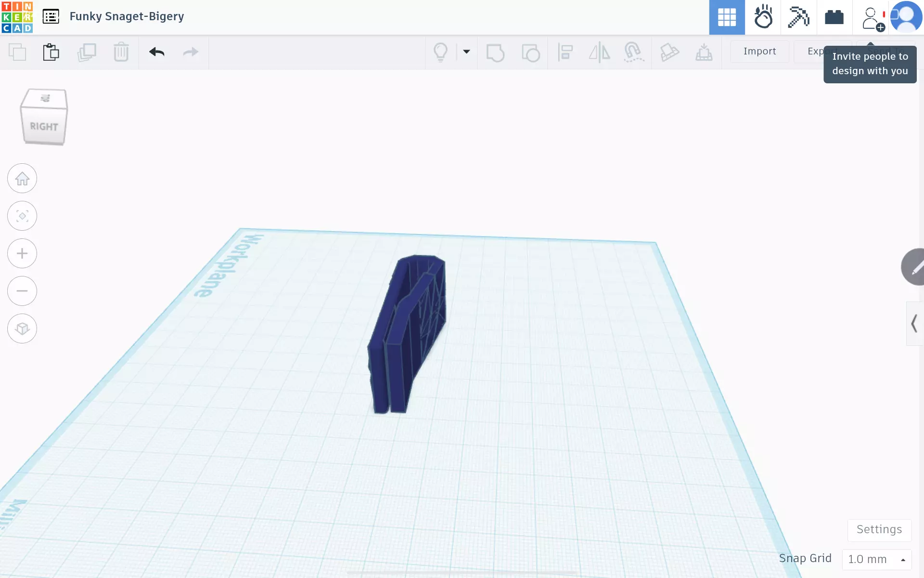Open the Settings button
The height and width of the screenshot is (578, 924).
[x=879, y=529]
